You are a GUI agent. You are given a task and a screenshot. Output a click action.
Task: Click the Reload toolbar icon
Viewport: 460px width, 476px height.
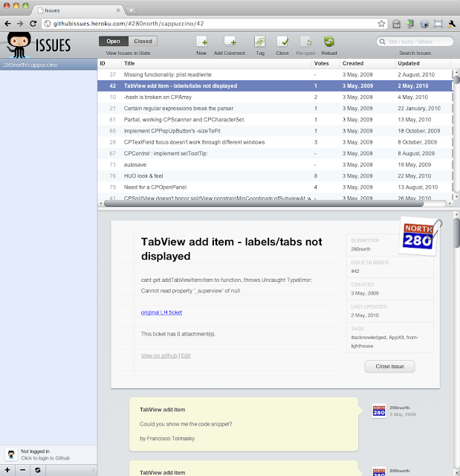[329, 42]
